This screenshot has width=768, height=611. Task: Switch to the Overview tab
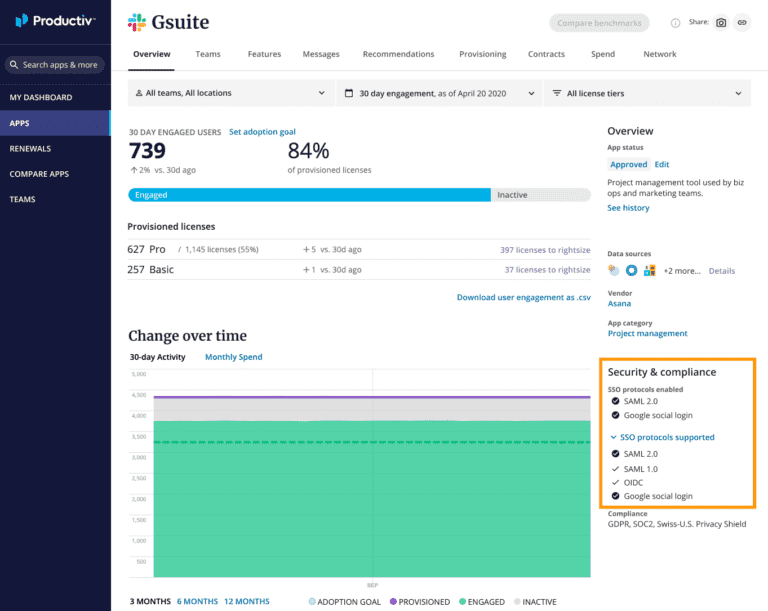coord(152,54)
